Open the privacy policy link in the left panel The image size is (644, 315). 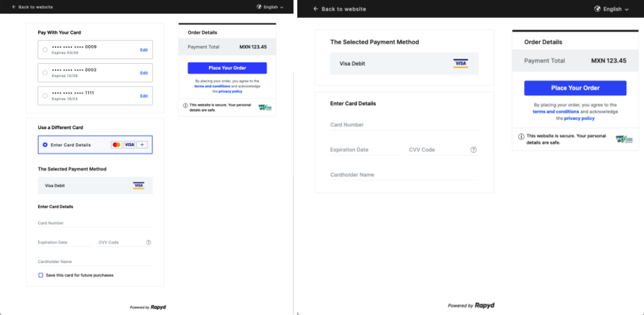230,91
